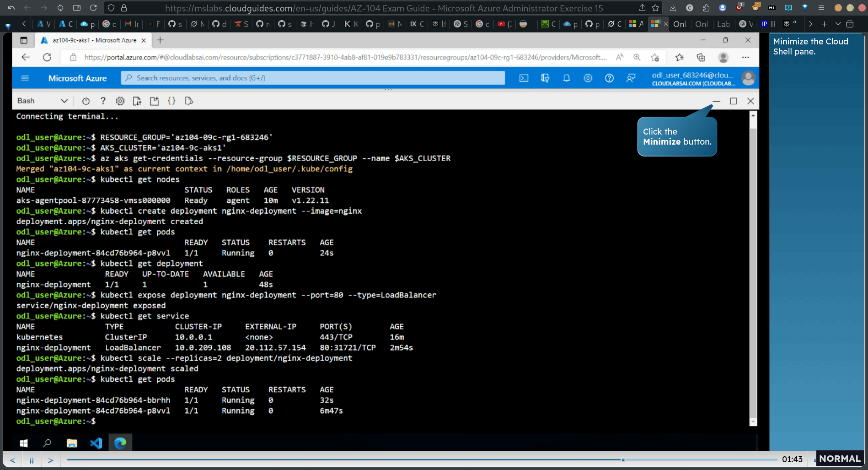Click the upload/download files icon in Cloud Shell
868x470 pixels.
click(137, 101)
